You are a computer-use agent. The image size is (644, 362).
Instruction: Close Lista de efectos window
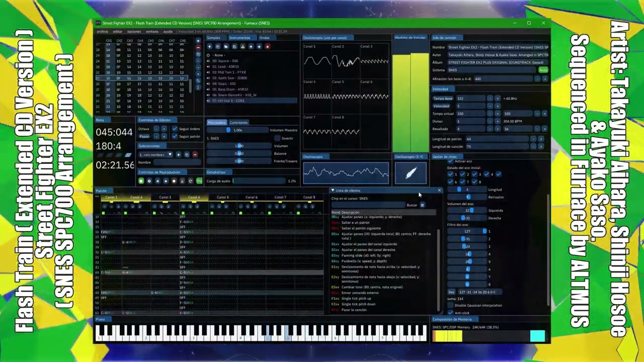click(439, 190)
